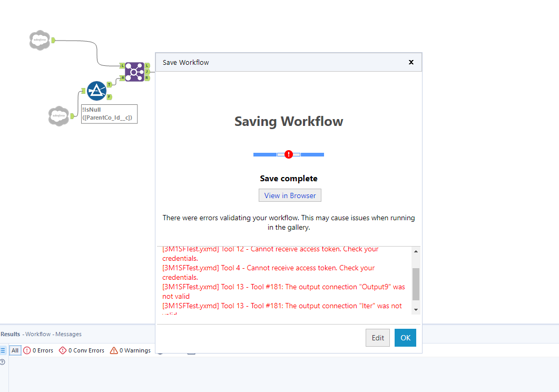Filter results by 0 Conv Errors
The width and height of the screenshot is (559, 392).
click(x=82, y=350)
